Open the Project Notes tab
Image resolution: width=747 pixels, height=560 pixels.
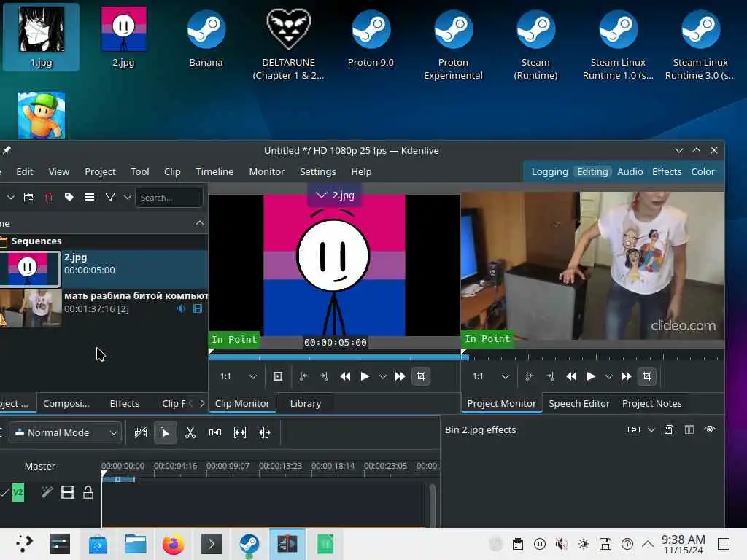click(651, 403)
